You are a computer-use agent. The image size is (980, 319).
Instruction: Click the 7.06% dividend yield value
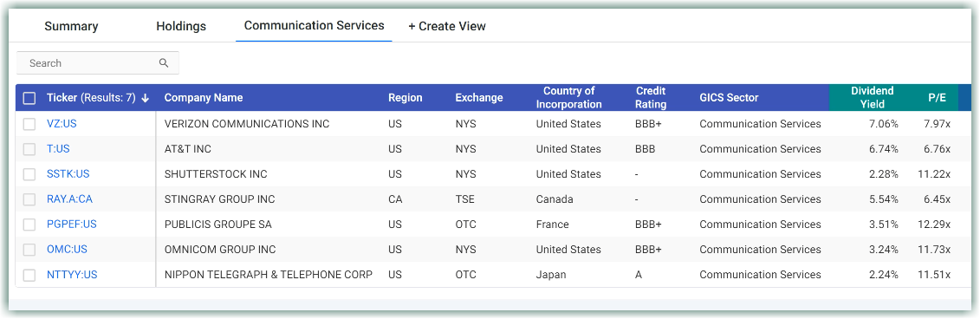[x=883, y=124]
